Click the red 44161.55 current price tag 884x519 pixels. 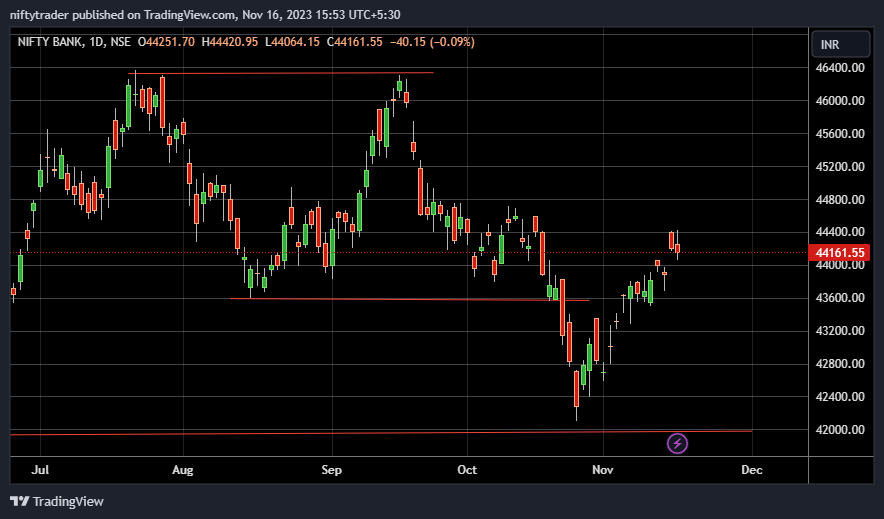pyautogui.click(x=839, y=252)
